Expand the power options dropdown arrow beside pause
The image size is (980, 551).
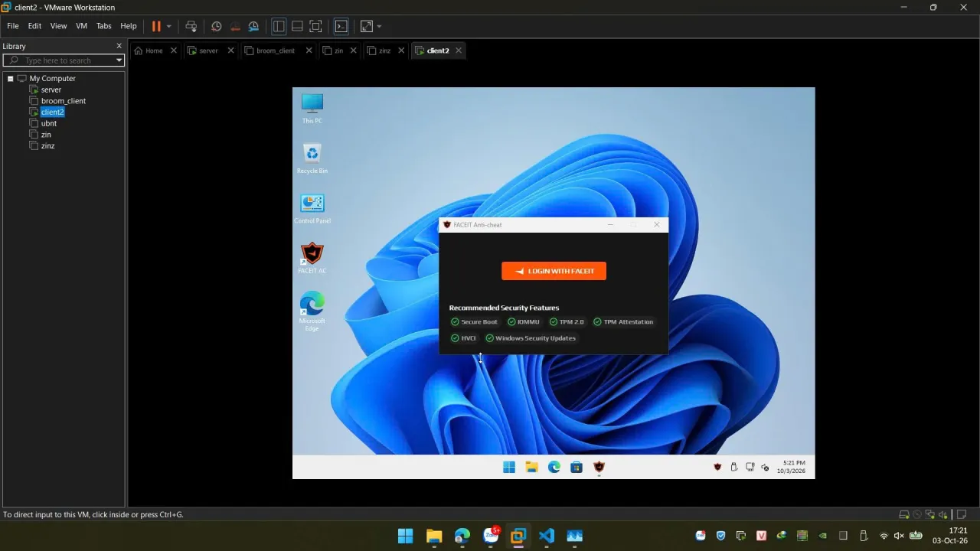[x=169, y=26]
